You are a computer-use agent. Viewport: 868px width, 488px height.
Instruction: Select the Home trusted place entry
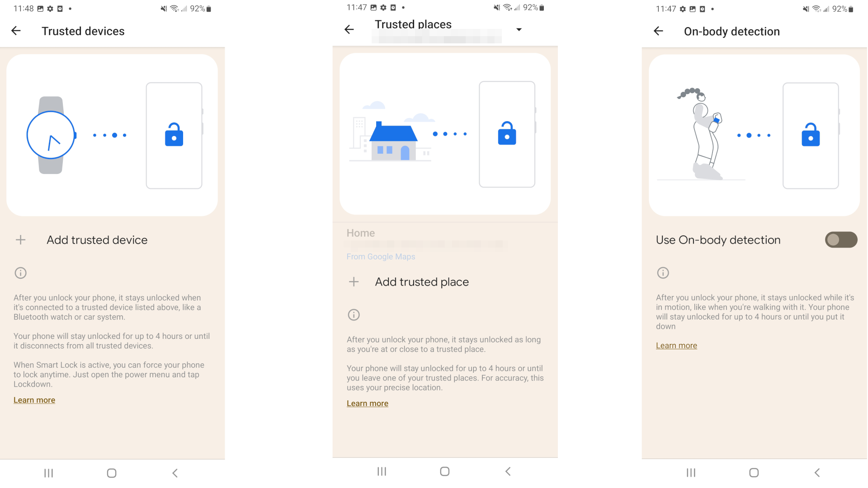click(445, 244)
